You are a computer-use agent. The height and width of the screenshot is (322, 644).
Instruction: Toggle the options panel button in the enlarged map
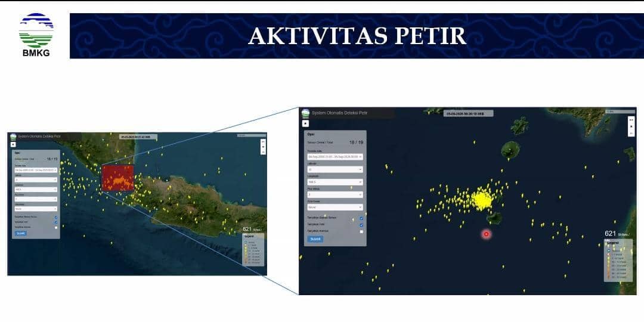tap(305, 123)
